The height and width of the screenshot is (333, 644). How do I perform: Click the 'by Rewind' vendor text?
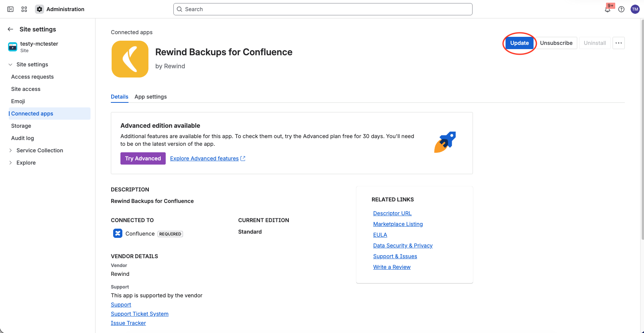[170, 66]
